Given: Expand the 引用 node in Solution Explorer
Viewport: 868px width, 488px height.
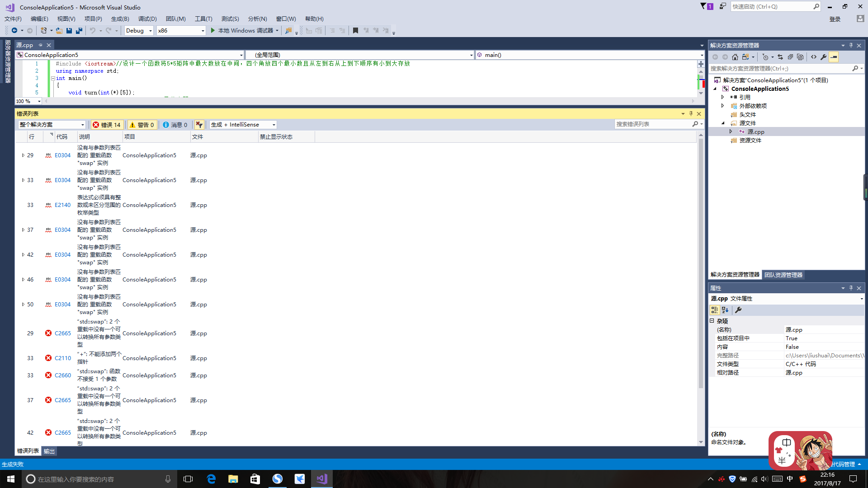Looking at the screenshot, I should pyautogui.click(x=722, y=97).
